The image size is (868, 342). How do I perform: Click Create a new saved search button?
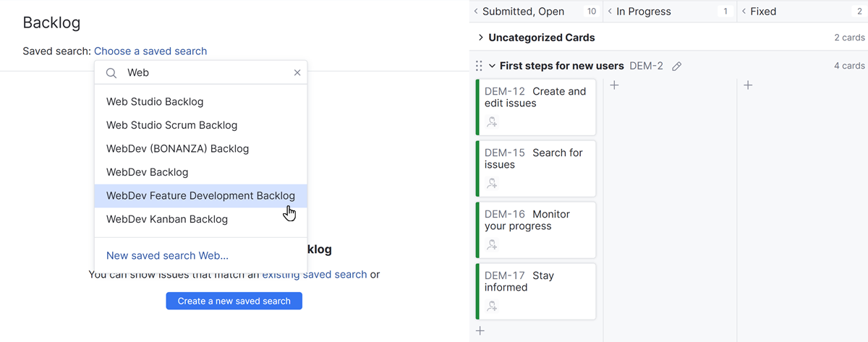click(x=234, y=301)
